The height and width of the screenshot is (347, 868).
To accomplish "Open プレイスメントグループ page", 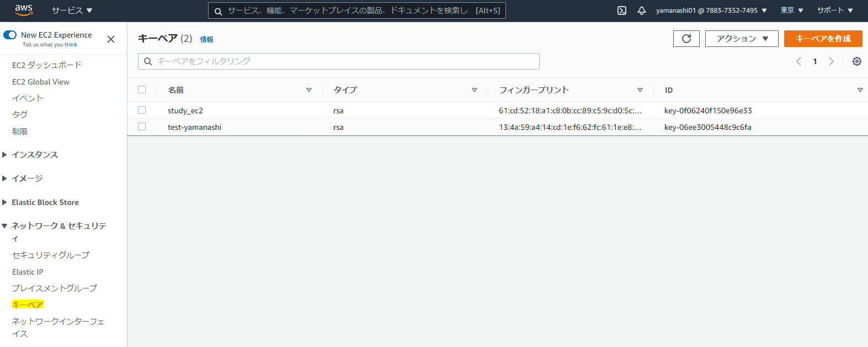I will point(55,288).
